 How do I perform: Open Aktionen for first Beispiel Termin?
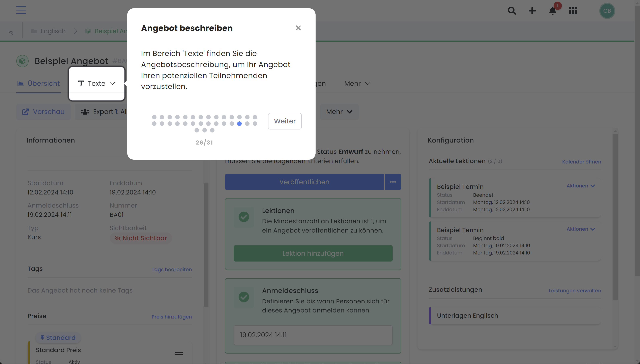click(x=581, y=186)
